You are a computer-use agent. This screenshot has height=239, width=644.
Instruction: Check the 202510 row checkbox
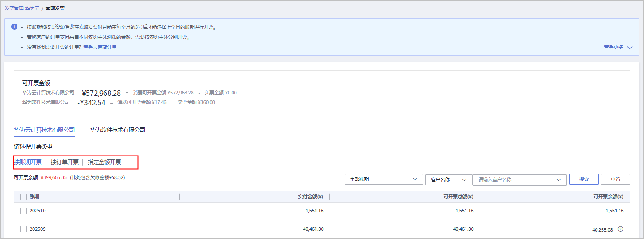click(x=24, y=211)
